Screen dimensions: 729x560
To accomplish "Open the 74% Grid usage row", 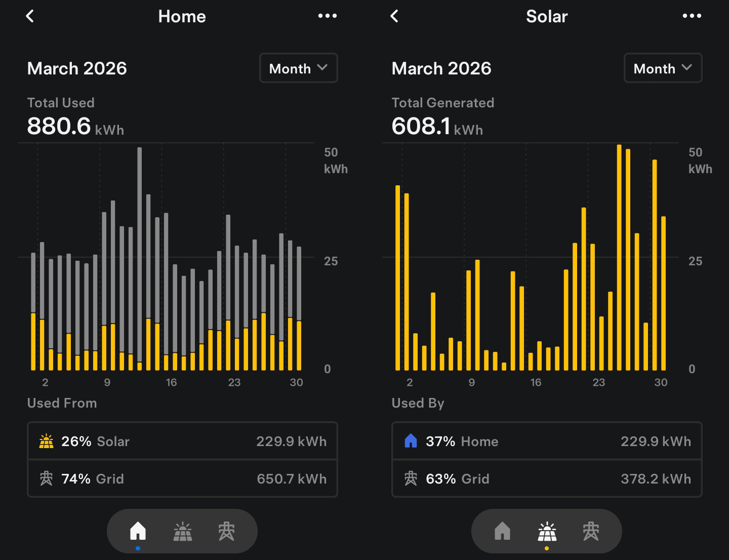I will [182, 478].
